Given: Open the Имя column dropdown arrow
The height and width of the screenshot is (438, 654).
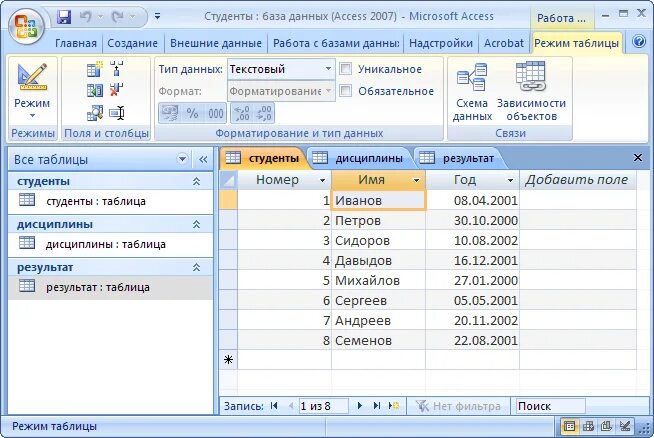Looking at the screenshot, I should coord(416,181).
